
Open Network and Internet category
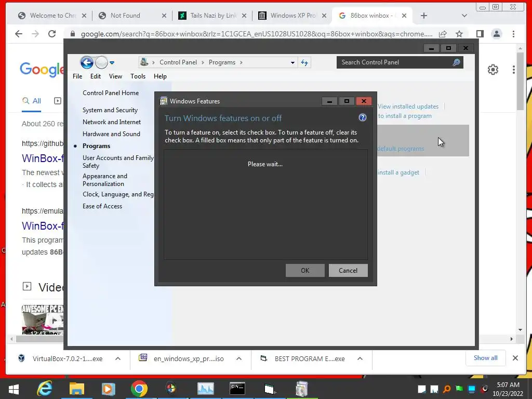(112, 122)
